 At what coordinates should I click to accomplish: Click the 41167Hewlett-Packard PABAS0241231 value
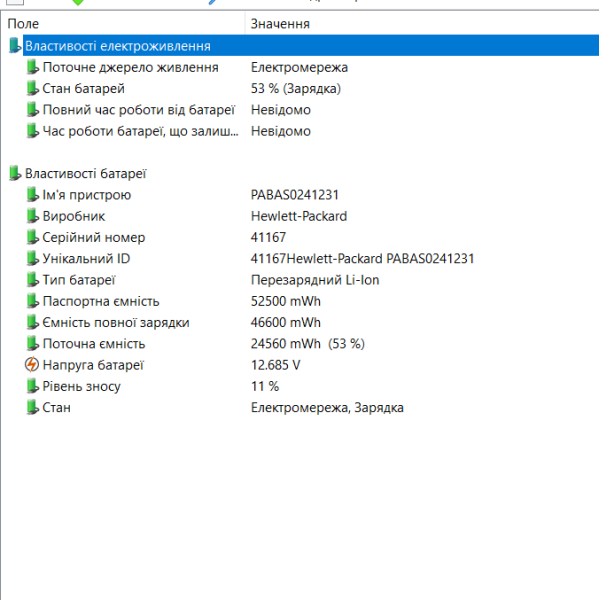click(x=362, y=259)
